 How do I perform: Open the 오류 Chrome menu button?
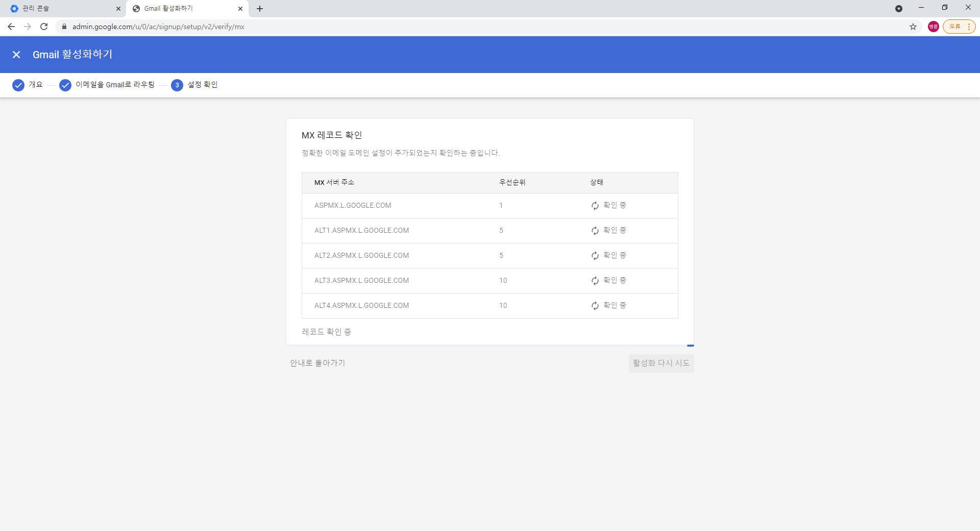[959, 27]
